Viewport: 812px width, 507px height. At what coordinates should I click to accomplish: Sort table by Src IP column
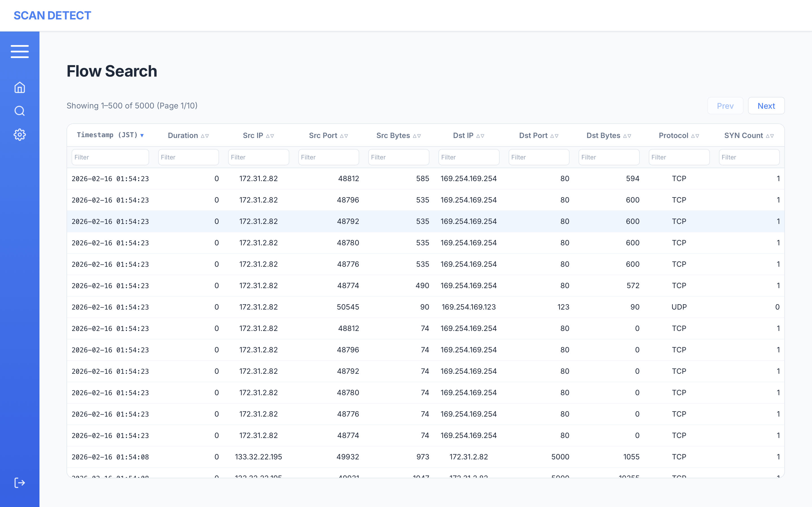(x=258, y=135)
